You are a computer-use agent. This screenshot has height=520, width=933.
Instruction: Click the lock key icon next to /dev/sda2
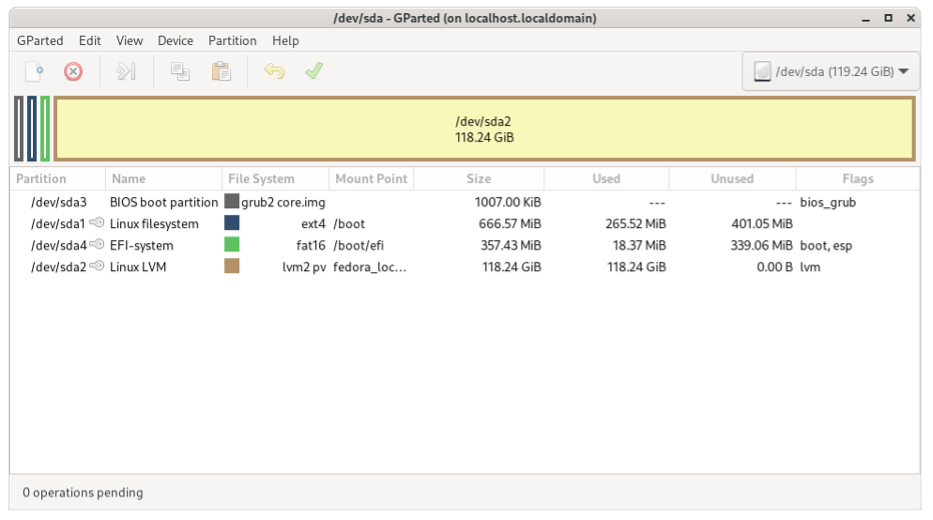96,266
